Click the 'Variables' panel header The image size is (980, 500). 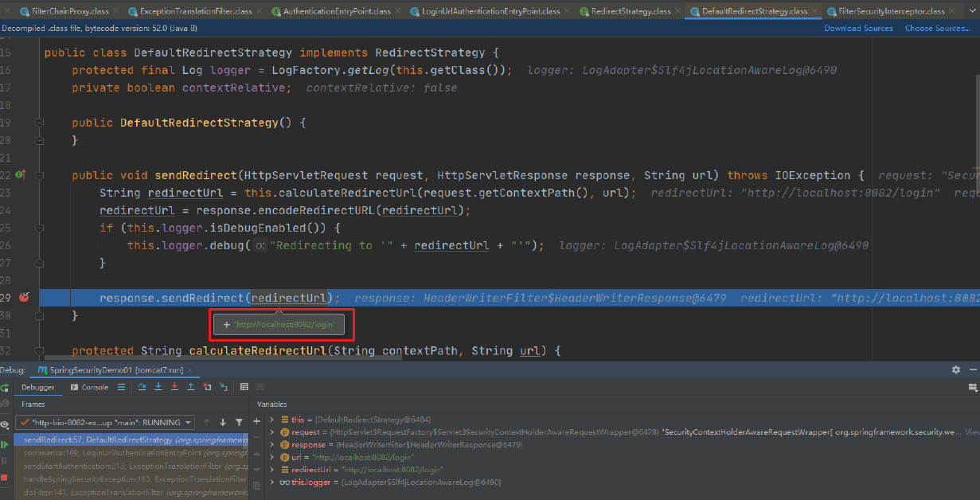272,404
